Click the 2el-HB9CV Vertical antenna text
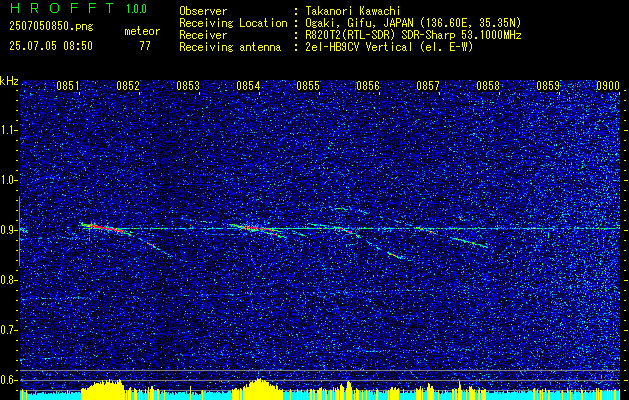This screenshot has width=629, height=400. 389,47
